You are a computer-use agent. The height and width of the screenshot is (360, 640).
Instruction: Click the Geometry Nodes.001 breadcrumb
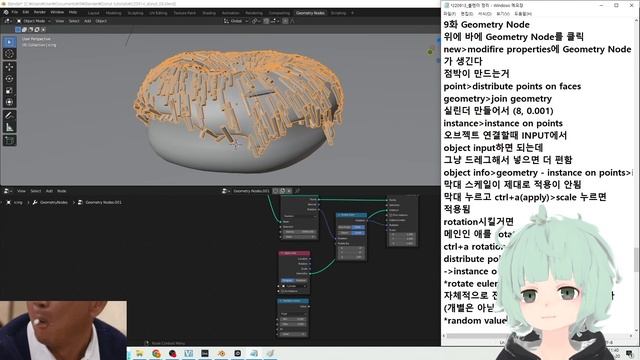pyautogui.click(x=100, y=202)
